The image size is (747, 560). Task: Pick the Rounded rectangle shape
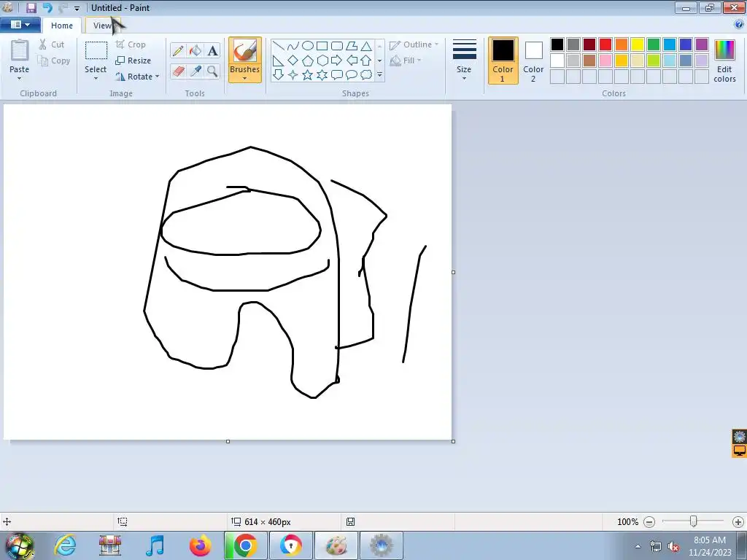point(337,46)
